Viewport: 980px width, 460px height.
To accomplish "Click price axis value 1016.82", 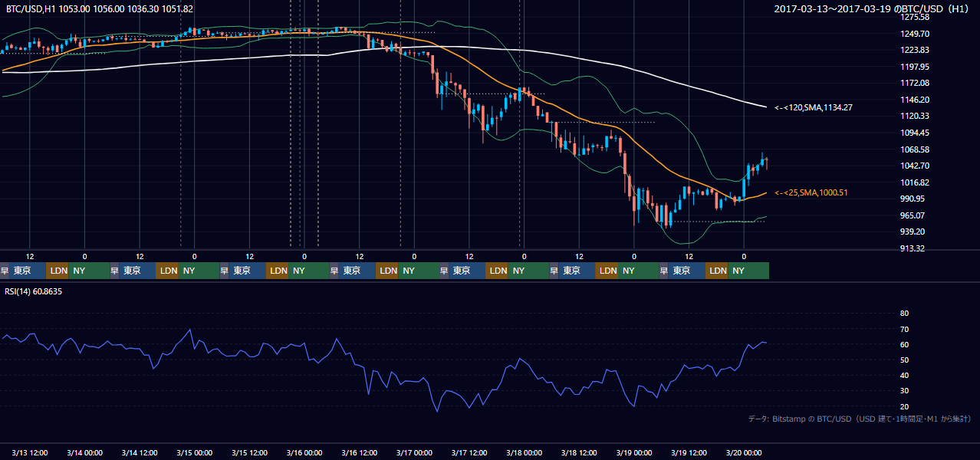I will click(x=914, y=182).
